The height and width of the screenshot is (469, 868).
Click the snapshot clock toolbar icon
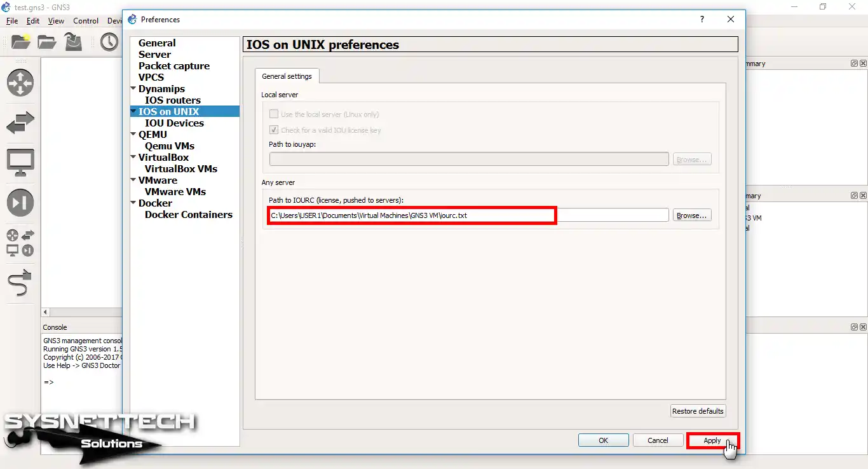pos(109,42)
